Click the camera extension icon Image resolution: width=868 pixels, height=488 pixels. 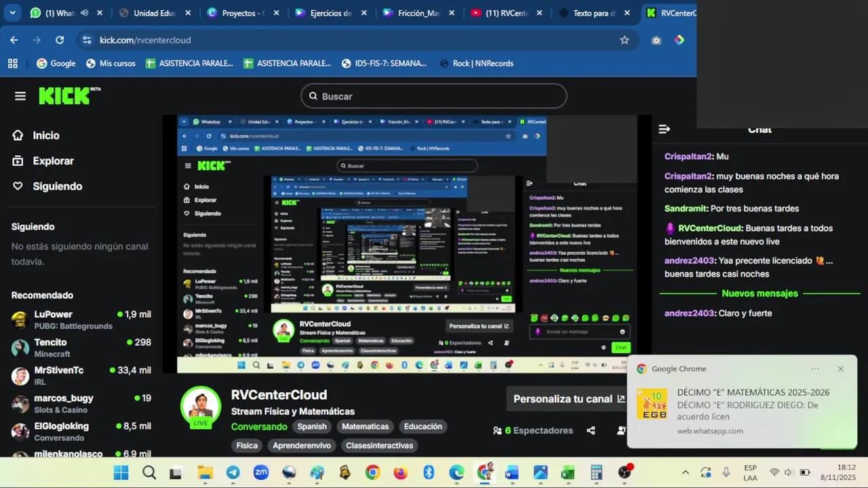[x=656, y=40]
